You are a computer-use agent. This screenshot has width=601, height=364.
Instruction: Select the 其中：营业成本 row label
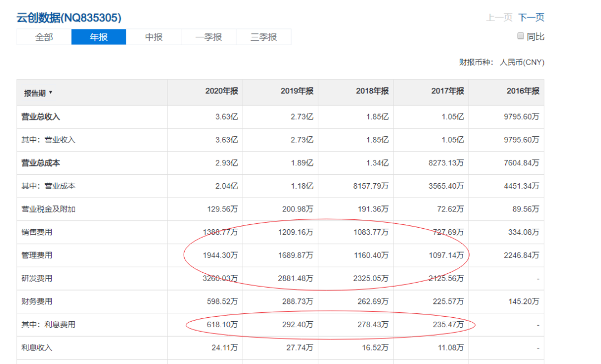point(48,186)
